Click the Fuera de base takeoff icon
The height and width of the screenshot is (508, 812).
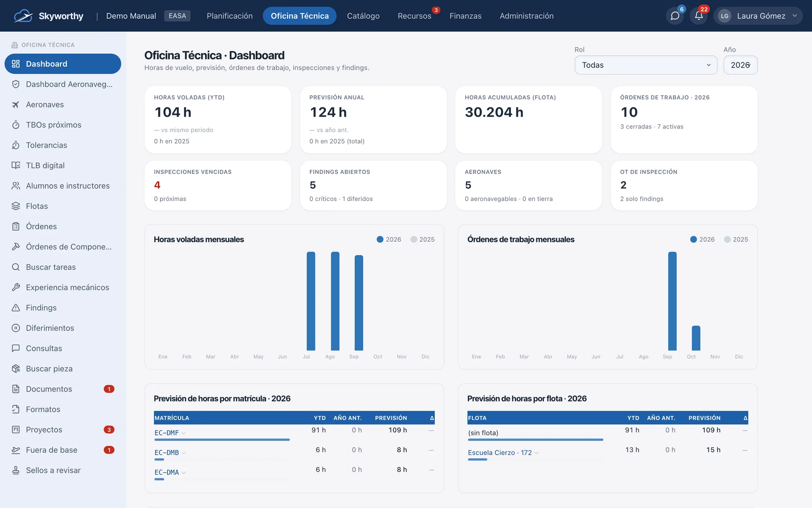pyautogui.click(x=16, y=450)
